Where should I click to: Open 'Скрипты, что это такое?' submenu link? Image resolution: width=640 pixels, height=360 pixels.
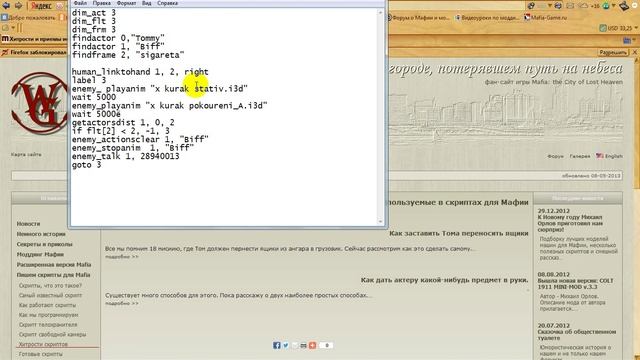pyautogui.click(x=50, y=285)
